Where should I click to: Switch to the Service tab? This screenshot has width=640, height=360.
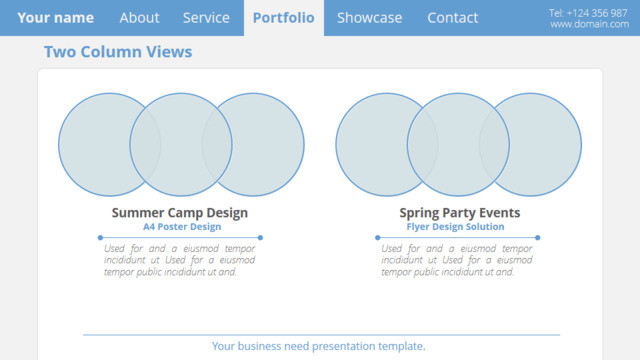click(x=206, y=18)
